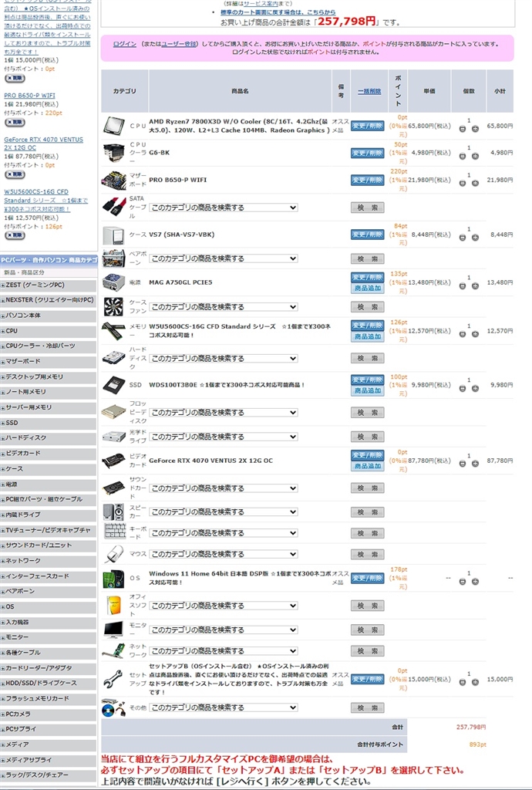Viewport: 532px width, 790px height.
Task: Click the サウンドカード category icon
Action: pos(114,488)
